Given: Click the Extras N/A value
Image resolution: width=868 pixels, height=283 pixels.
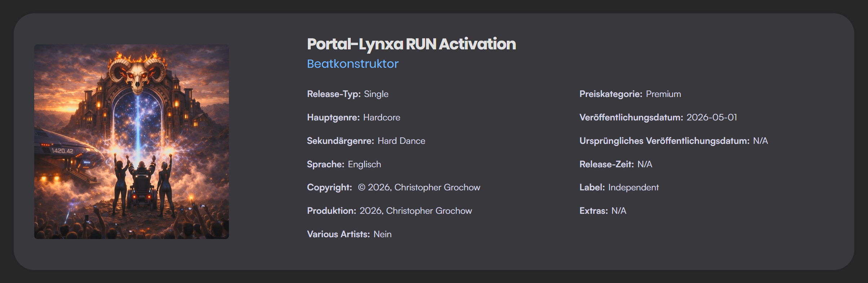Looking at the screenshot, I should point(619,211).
